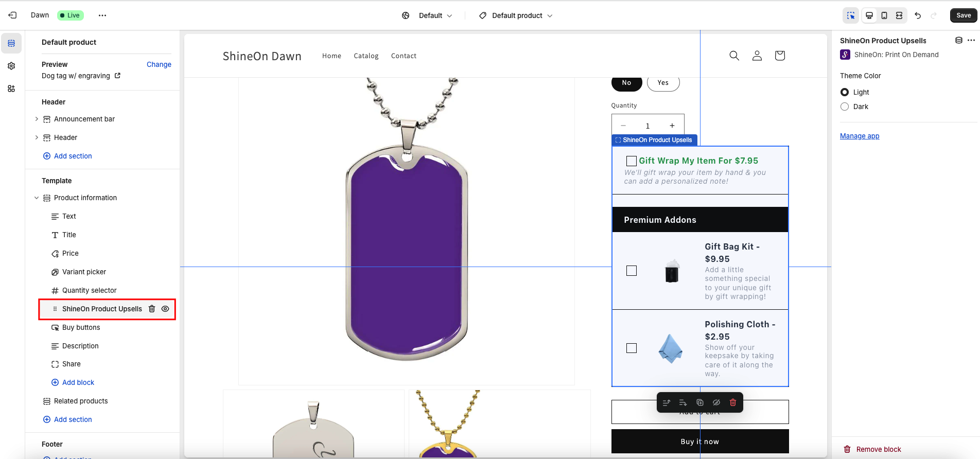The width and height of the screenshot is (980, 459).
Task: Click Add block under Product information
Action: [x=73, y=382]
